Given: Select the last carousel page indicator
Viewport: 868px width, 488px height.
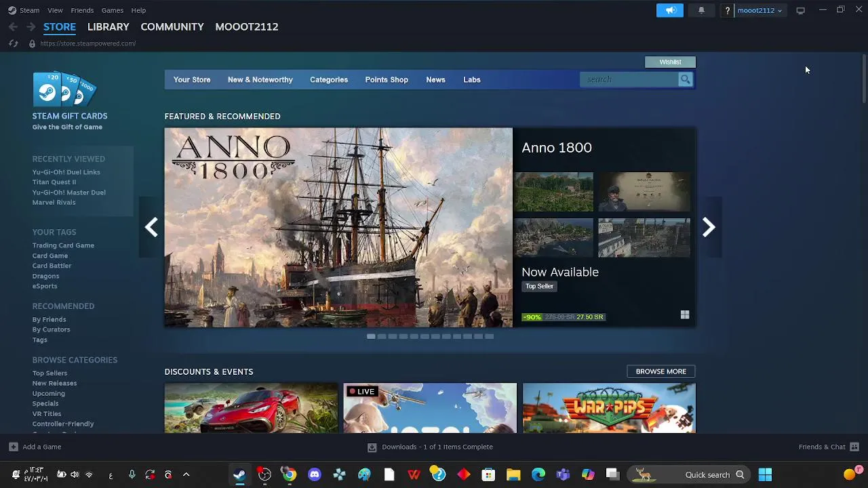Looking at the screenshot, I should [490, 336].
